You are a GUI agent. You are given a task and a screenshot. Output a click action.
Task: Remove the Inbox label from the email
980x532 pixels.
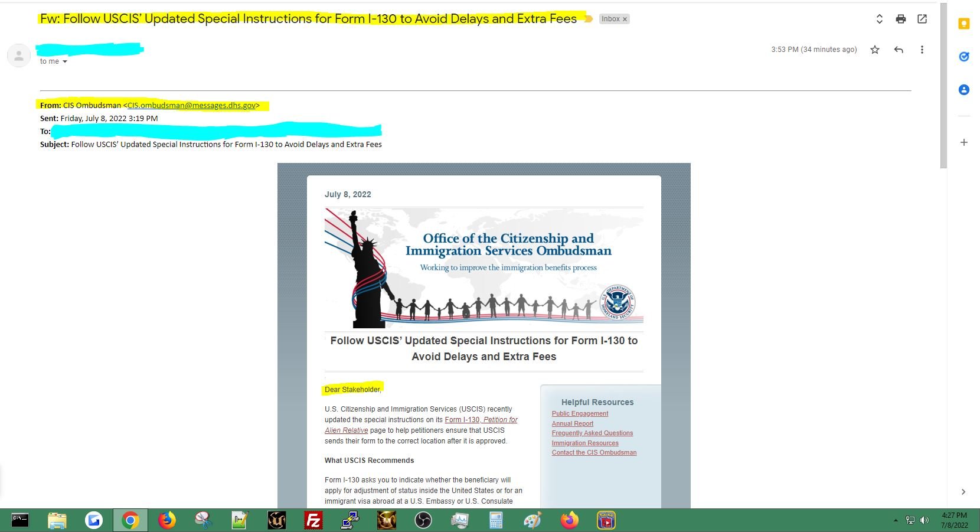(625, 19)
